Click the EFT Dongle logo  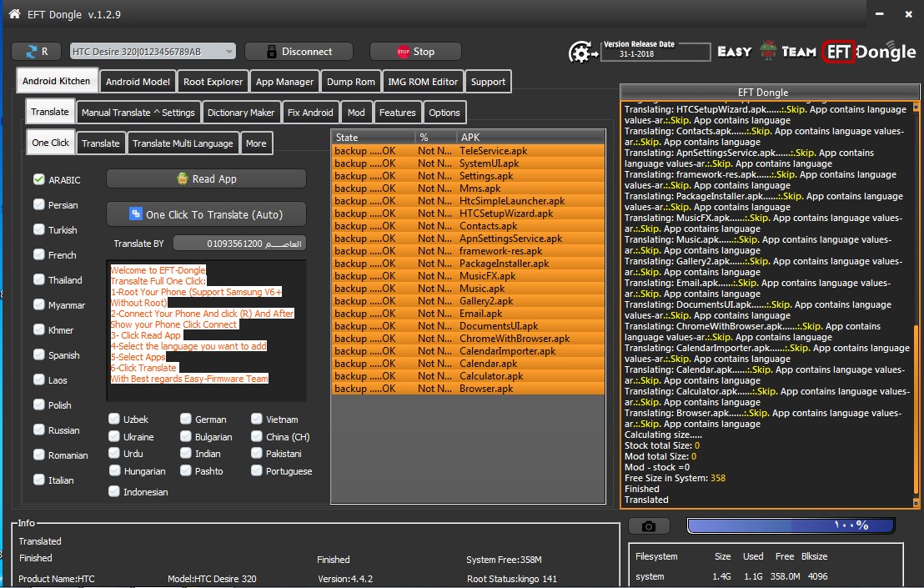(x=869, y=52)
